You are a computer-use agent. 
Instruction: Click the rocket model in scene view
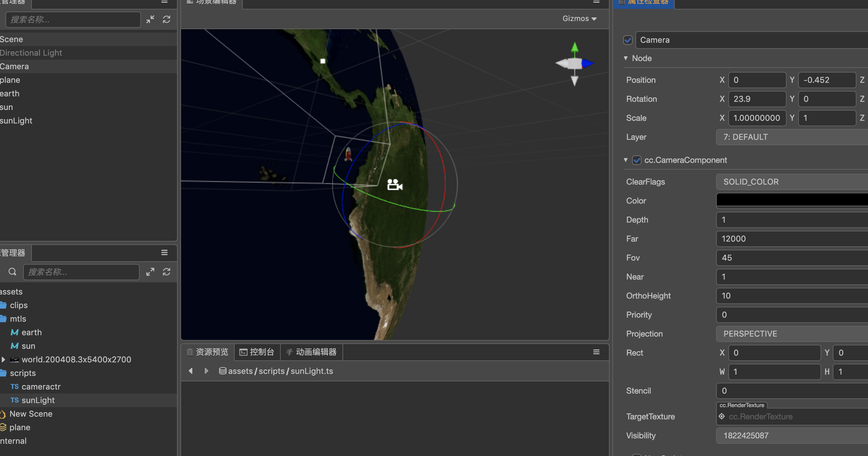pyautogui.click(x=348, y=154)
